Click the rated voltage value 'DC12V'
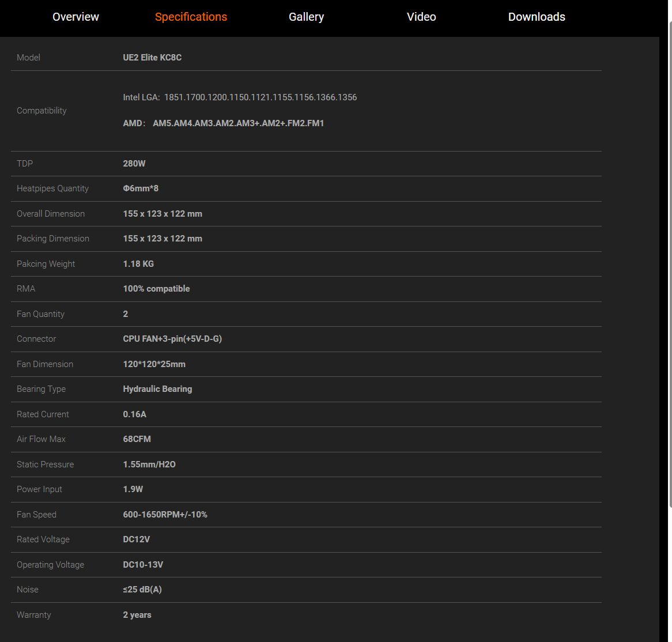Image resolution: width=672 pixels, height=642 pixels. coord(136,539)
